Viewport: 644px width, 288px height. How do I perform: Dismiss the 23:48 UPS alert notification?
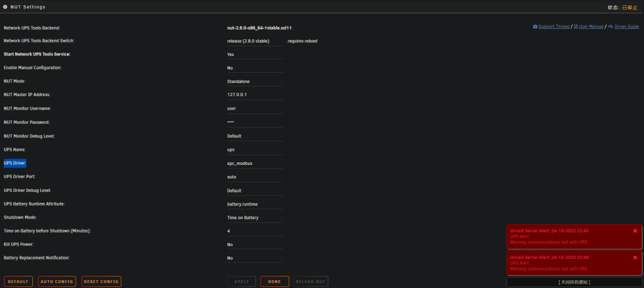(635, 258)
